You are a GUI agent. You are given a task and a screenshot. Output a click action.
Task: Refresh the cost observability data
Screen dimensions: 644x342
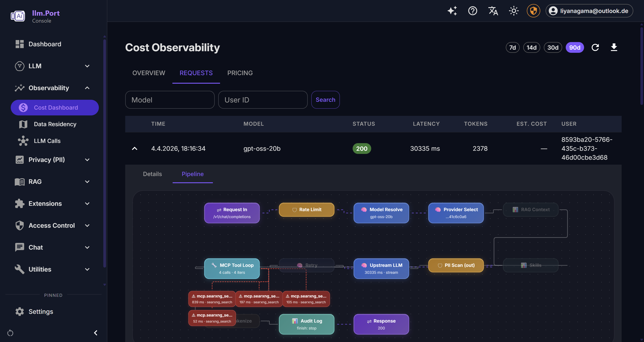tap(595, 47)
